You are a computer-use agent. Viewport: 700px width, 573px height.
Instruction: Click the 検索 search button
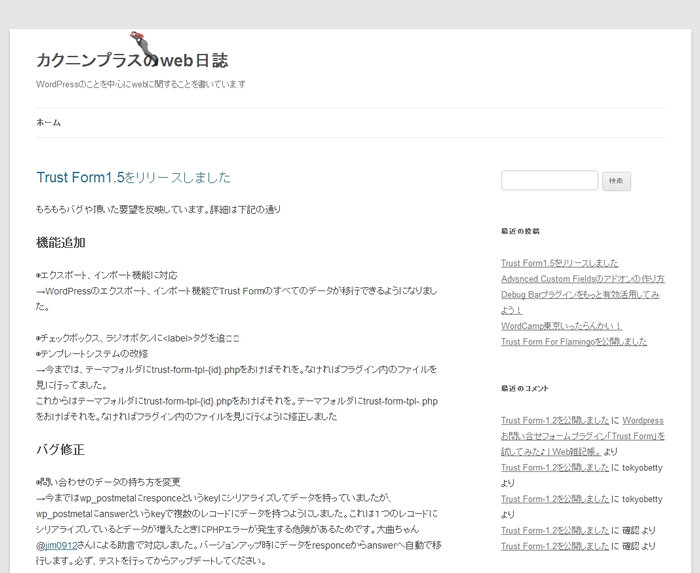click(616, 181)
